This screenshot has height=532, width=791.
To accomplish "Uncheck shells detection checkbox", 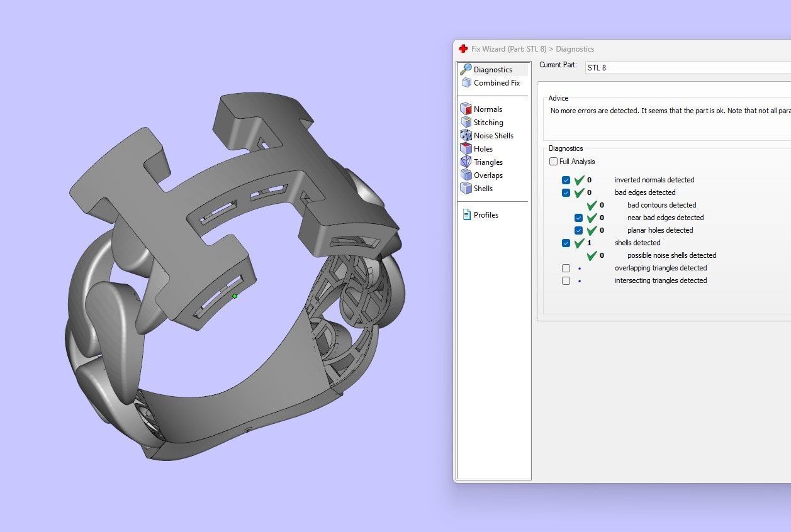I will [x=566, y=243].
